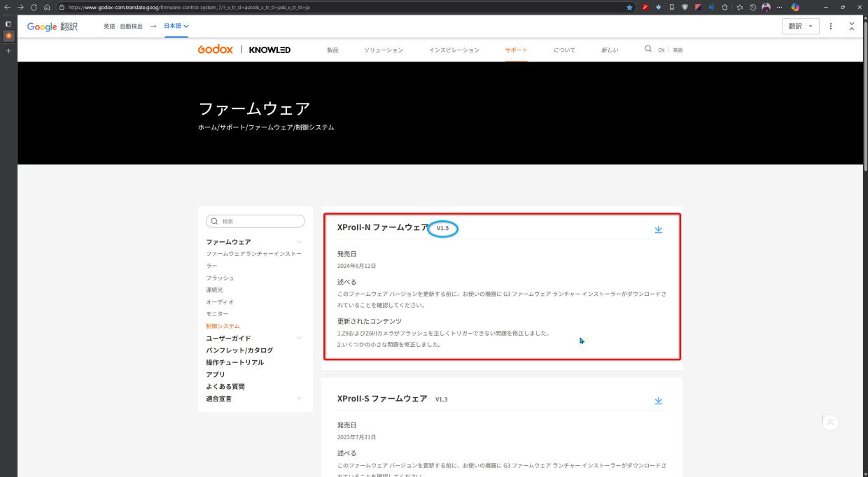
Task: Launch the Copilot icon in the toolbar
Action: click(x=795, y=7)
